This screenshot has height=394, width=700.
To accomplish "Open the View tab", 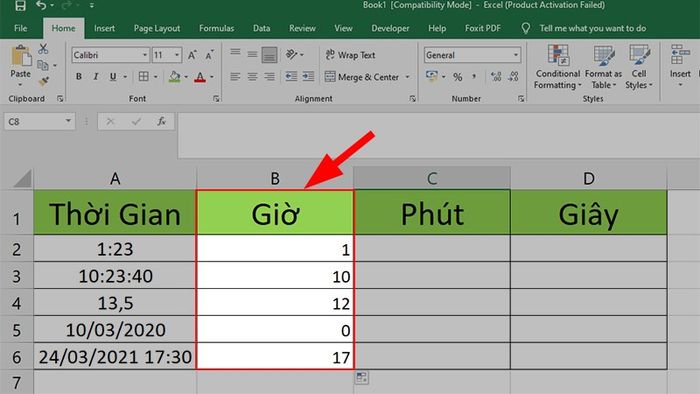I will [x=343, y=28].
